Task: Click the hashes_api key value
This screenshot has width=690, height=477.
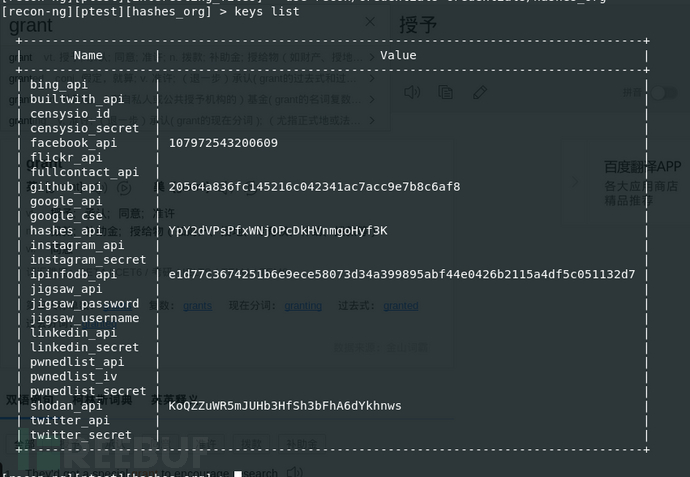Action: pos(277,231)
